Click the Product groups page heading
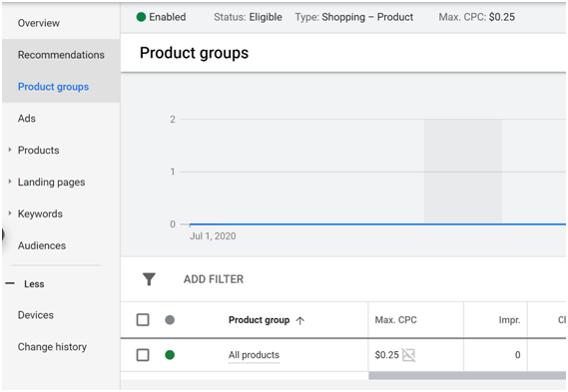Viewport: 568px width, 392px height. point(195,53)
